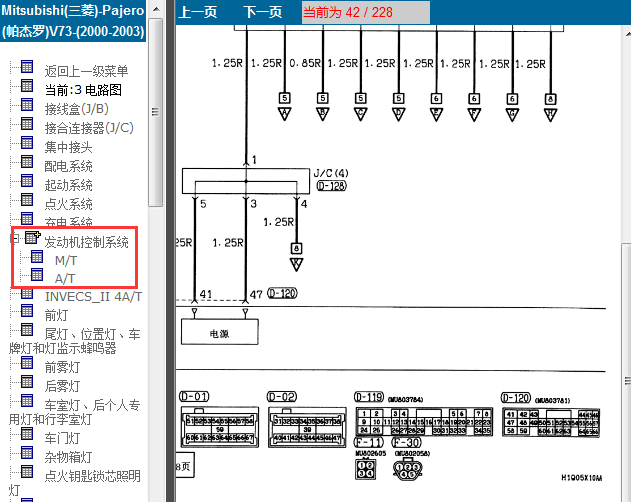
Task: Open 车室灯、后个人专用灯和行李室灯 entry
Action: [74, 412]
